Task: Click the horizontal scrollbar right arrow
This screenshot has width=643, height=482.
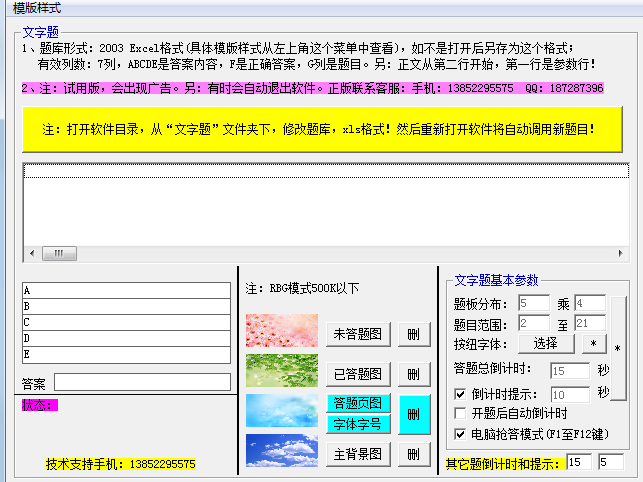Action: click(621, 254)
